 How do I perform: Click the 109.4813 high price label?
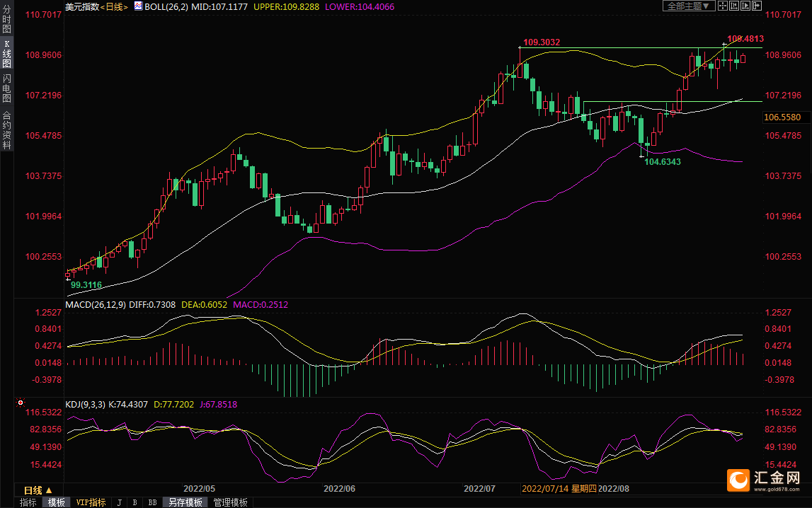pyautogui.click(x=745, y=39)
